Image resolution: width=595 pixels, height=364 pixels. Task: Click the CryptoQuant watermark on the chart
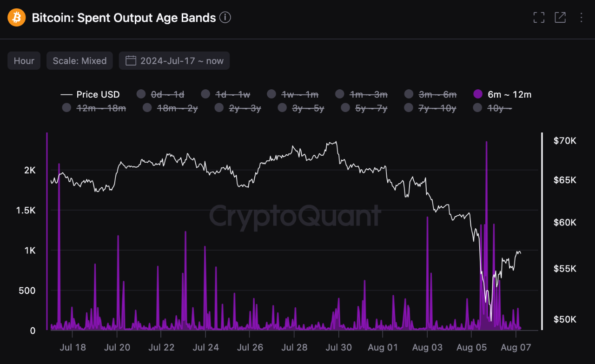(296, 215)
